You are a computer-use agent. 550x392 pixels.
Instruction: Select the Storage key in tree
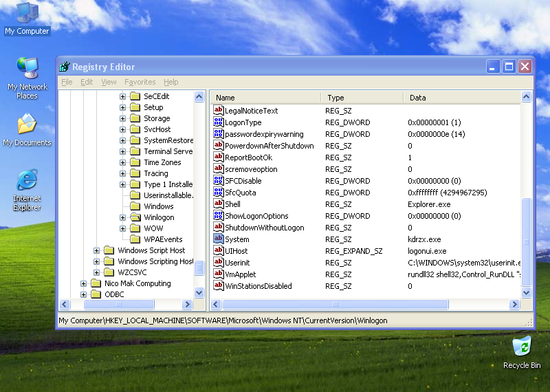click(x=157, y=118)
